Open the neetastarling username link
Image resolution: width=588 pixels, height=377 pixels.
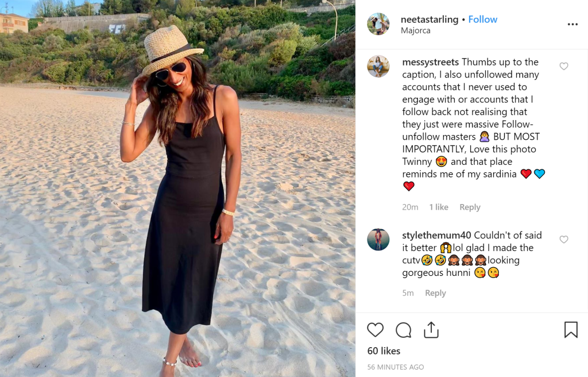tap(430, 20)
